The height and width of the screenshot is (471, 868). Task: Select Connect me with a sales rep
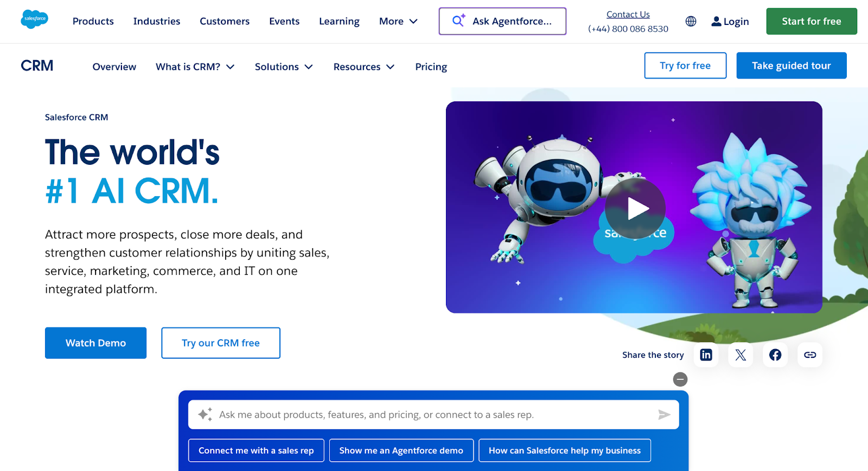256,450
